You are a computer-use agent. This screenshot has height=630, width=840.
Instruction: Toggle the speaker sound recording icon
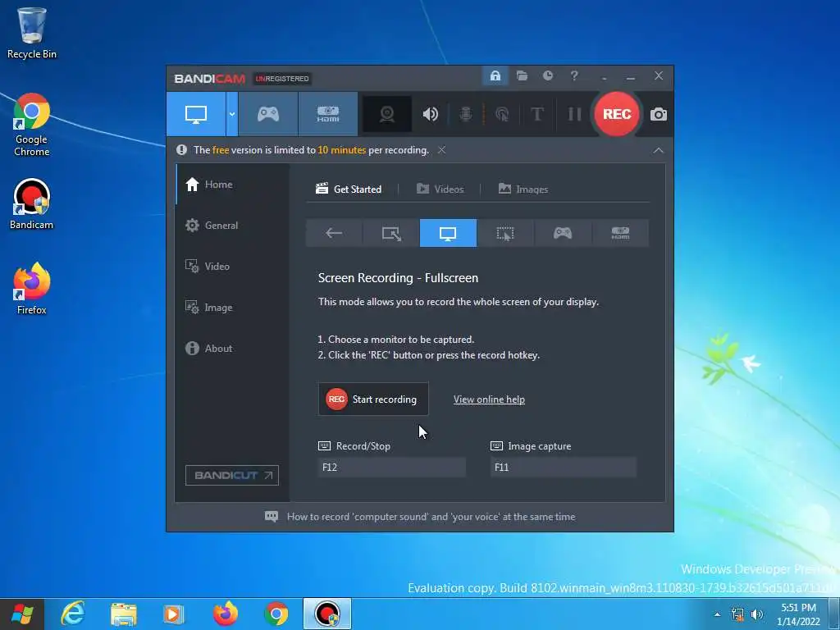pyautogui.click(x=430, y=114)
